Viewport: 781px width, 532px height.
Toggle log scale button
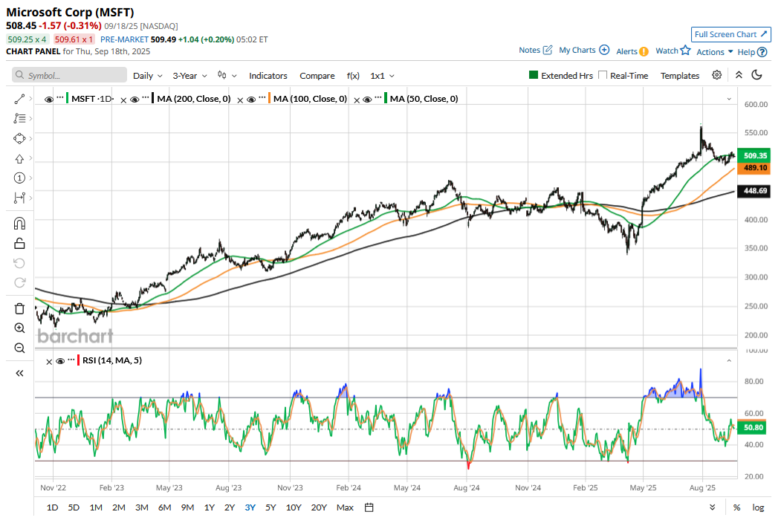pos(758,507)
